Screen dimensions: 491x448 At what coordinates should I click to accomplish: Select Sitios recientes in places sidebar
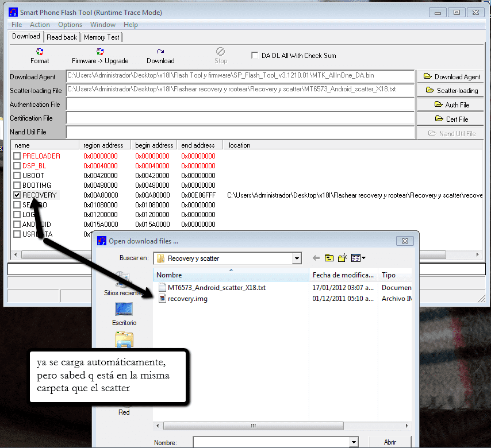[124, 283]
